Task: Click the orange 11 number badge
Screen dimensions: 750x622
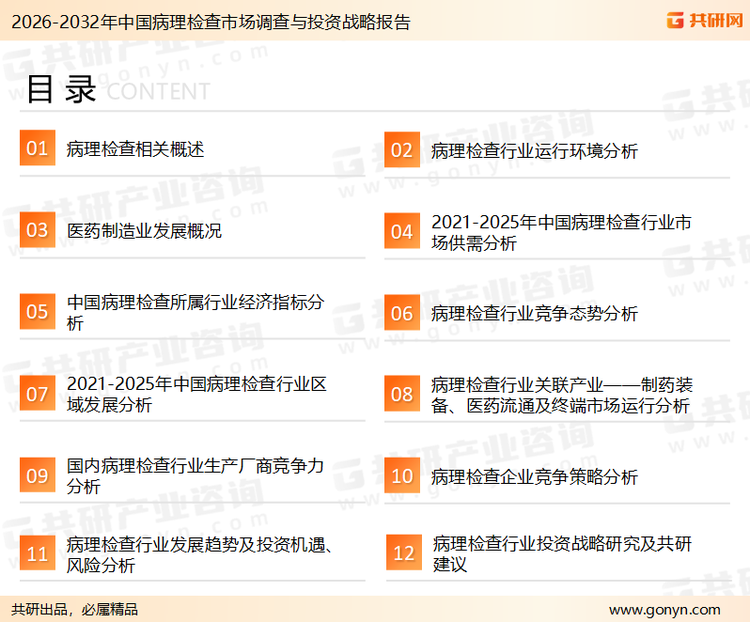Action: [x=37, y=553]
